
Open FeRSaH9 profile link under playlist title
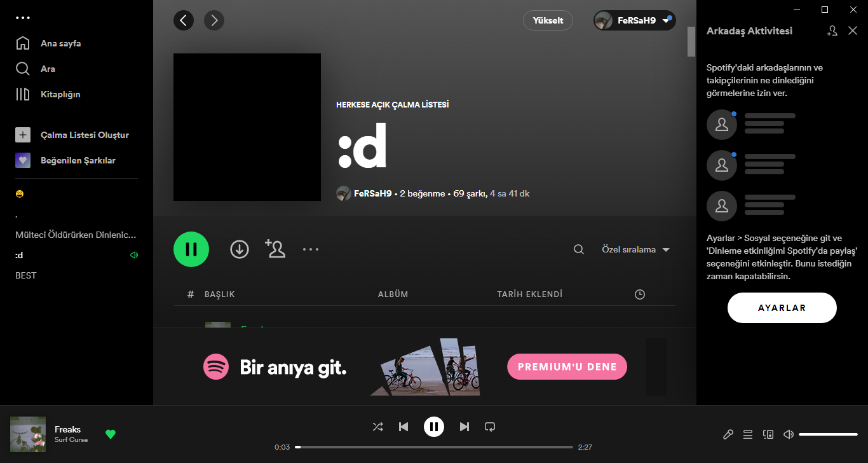coord(372,193)
